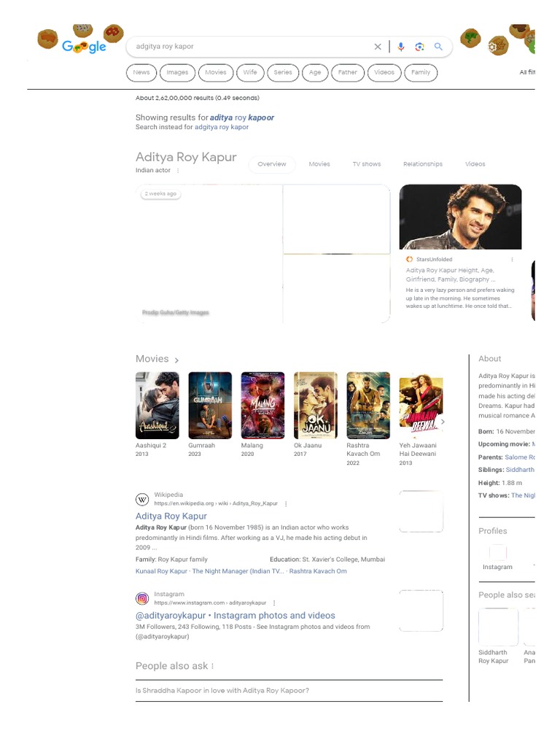The image size is (560, 747).
Task: Open the Ok Jaanu movie poster
Action: [316, 406]
